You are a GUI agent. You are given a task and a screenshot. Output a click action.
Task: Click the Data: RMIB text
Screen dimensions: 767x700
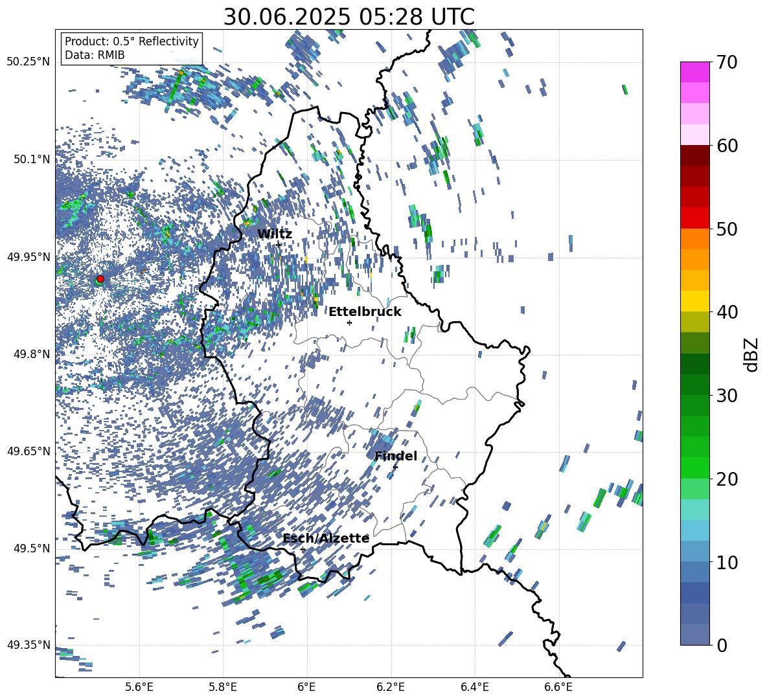[95, 55]
